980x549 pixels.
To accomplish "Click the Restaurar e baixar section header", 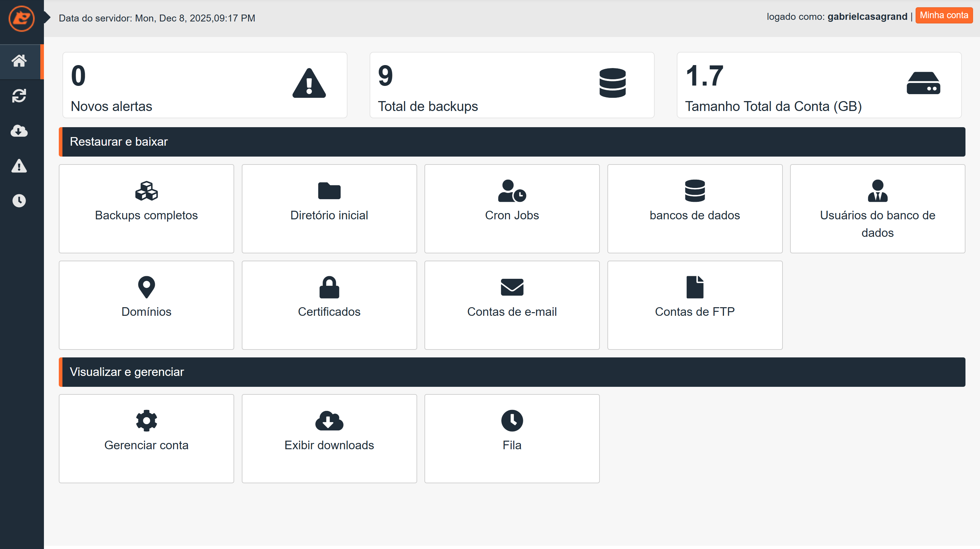I will 512,141.
